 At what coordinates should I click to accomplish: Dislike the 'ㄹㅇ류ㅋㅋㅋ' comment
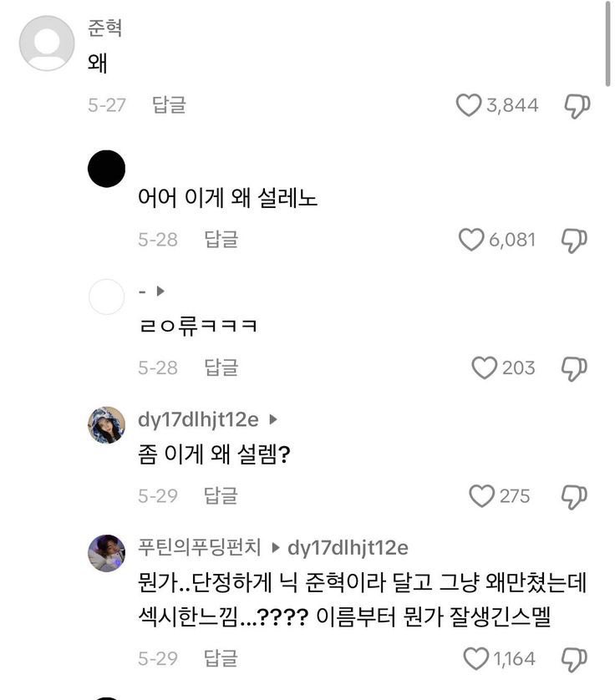[x=574, y=368]
